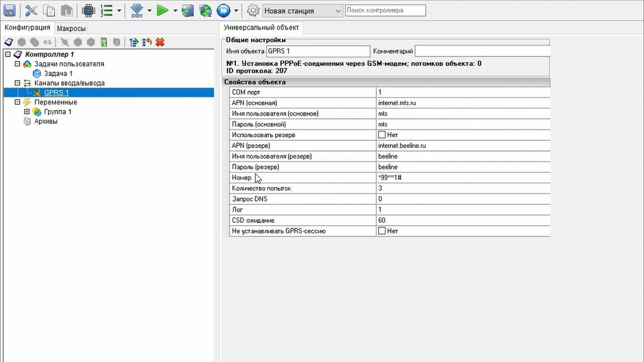Click the 'Поиск контроллера' search field
The image size is (644, 362).
click(385, 10)
